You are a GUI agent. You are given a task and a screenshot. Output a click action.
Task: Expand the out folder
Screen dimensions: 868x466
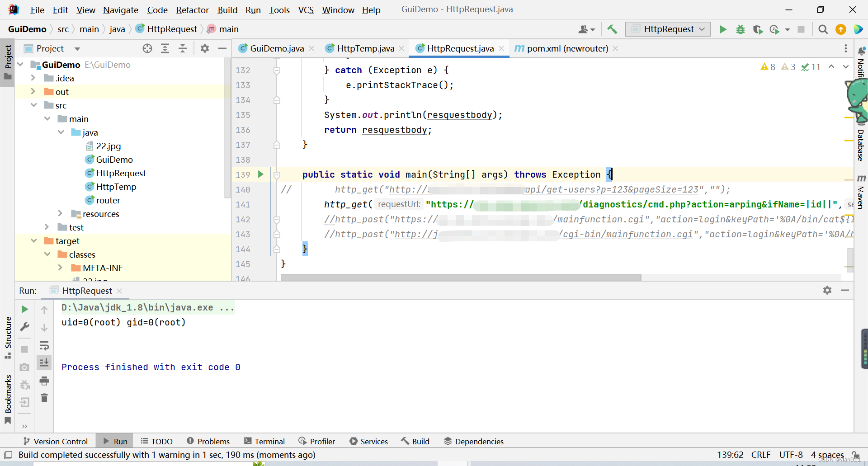click(33, 91)
